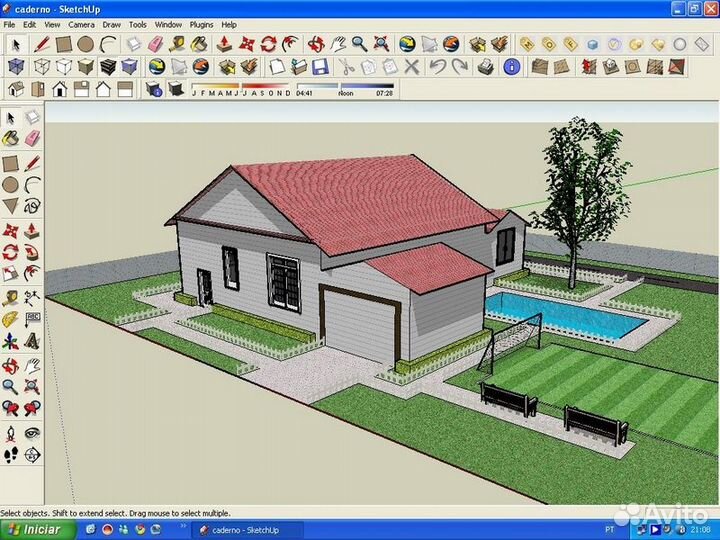This screenshot has width=720, height=540.
Task: Enable Wireframe face style
Action: point(41,67)
